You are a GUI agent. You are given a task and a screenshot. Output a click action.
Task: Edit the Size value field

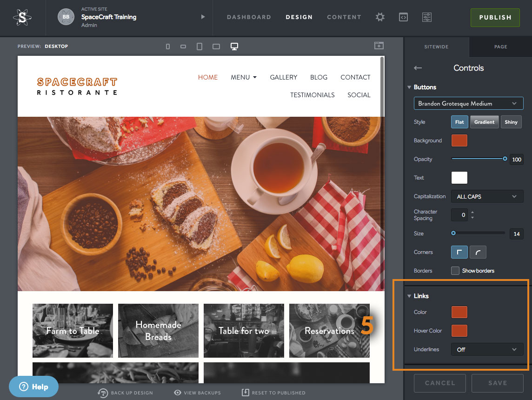coord(516,234)
